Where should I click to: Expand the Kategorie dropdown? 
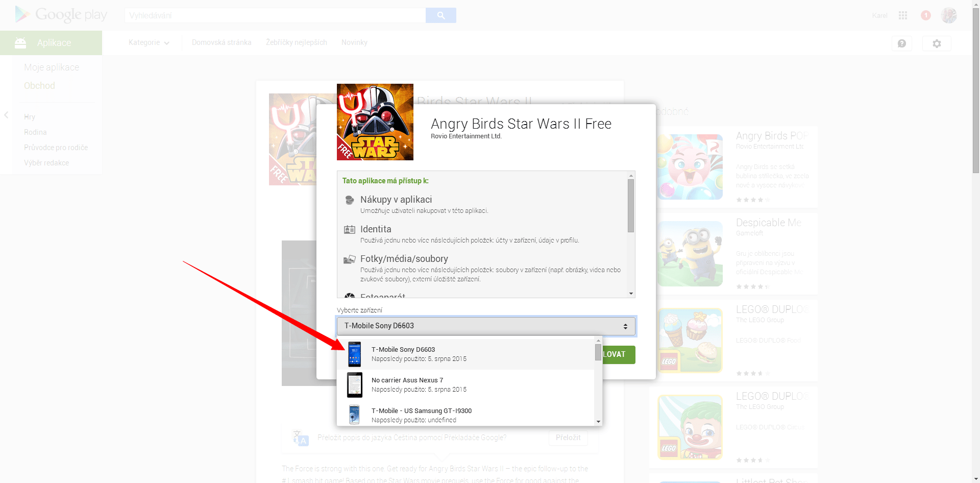pyautogui.click(x=149, y=42)
